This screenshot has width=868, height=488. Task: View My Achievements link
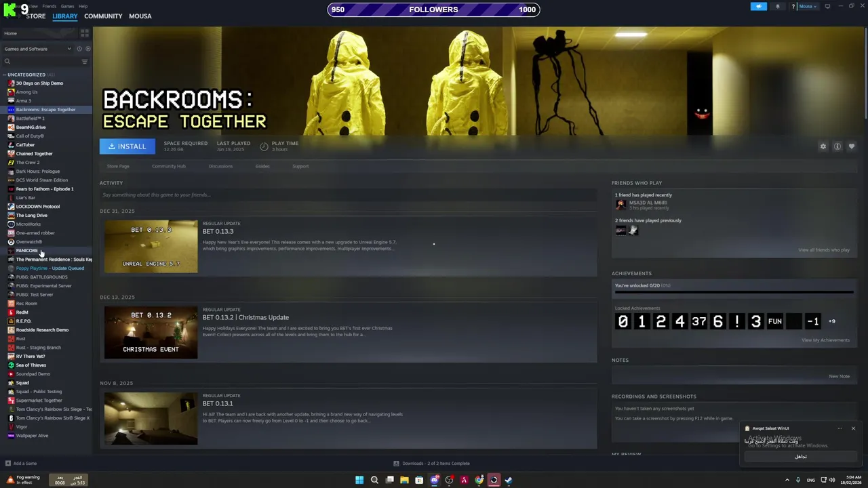point(825,340)
